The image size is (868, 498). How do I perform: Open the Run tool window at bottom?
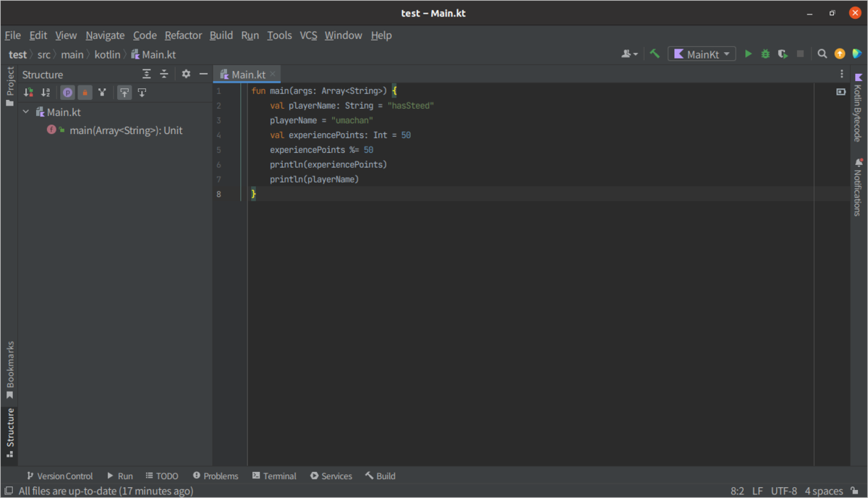point(120,476)
